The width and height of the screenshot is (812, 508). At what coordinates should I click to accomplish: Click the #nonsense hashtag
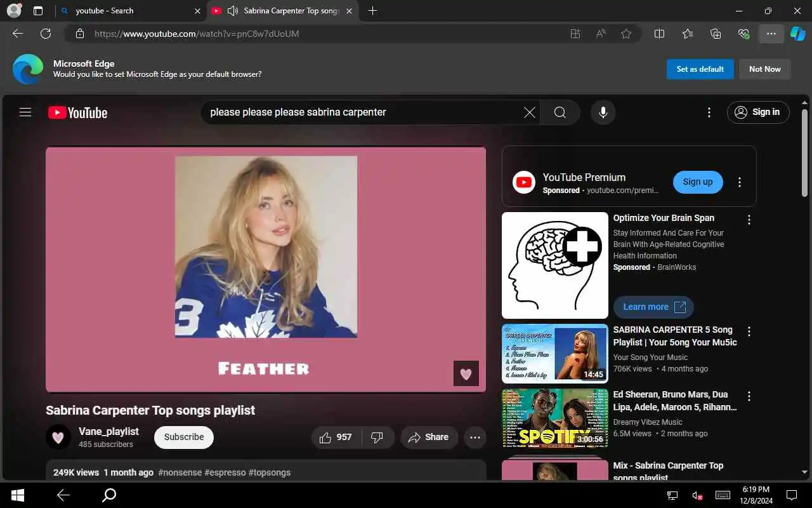[180, 472]
